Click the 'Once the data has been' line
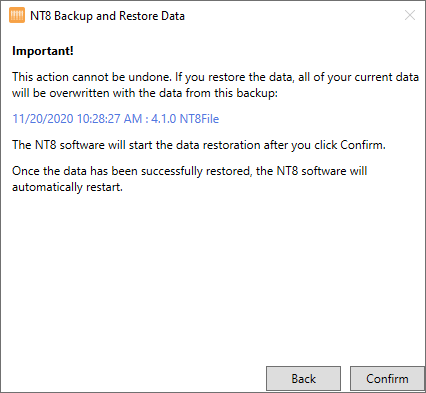Screen dimensions: 426x393 pyautogui.click(x=189, y=171)
